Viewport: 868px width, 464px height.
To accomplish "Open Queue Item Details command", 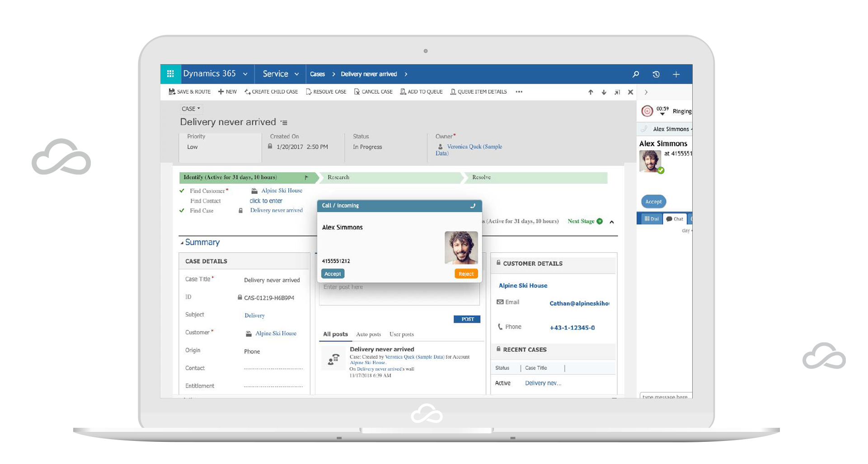I will tap(479, 92).
